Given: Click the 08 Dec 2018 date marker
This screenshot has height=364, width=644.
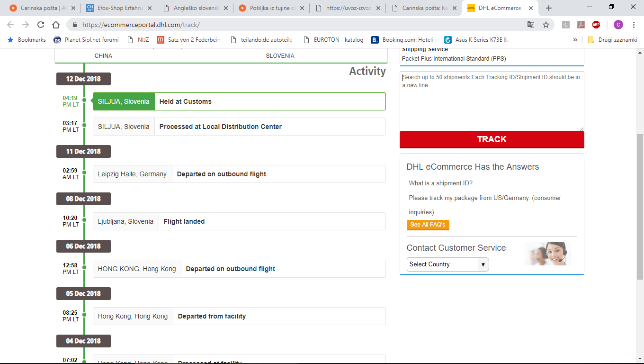Looking at the screenshot, I should [83, 199].
